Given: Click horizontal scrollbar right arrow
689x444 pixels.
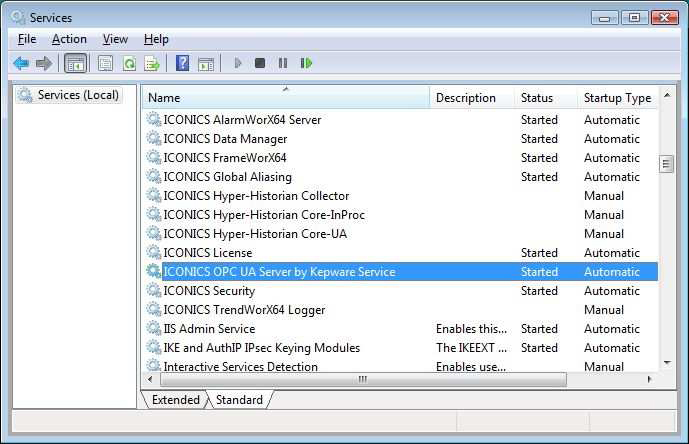Looking at the screenshot, I should pyautogui.click(x=649, y=379).
